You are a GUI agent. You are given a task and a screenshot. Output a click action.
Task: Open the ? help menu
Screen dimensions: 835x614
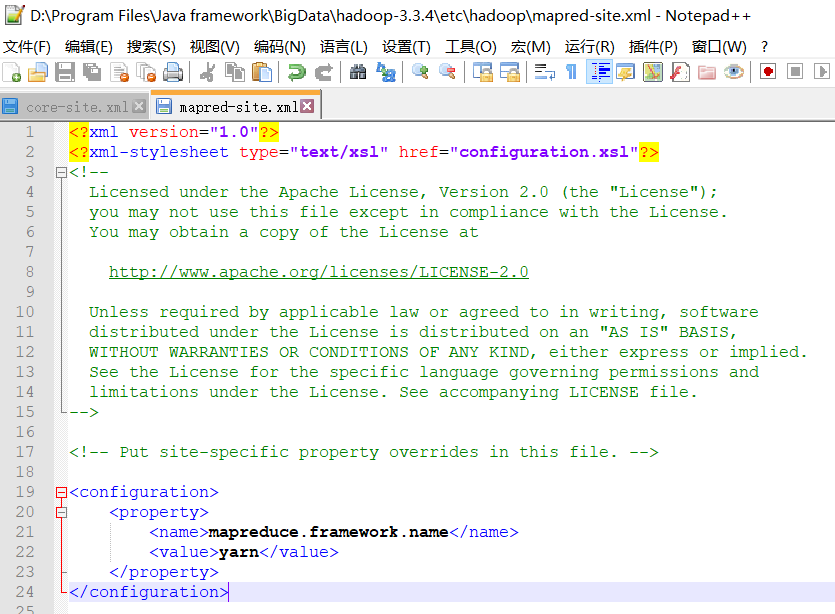[x=765, y=47]
